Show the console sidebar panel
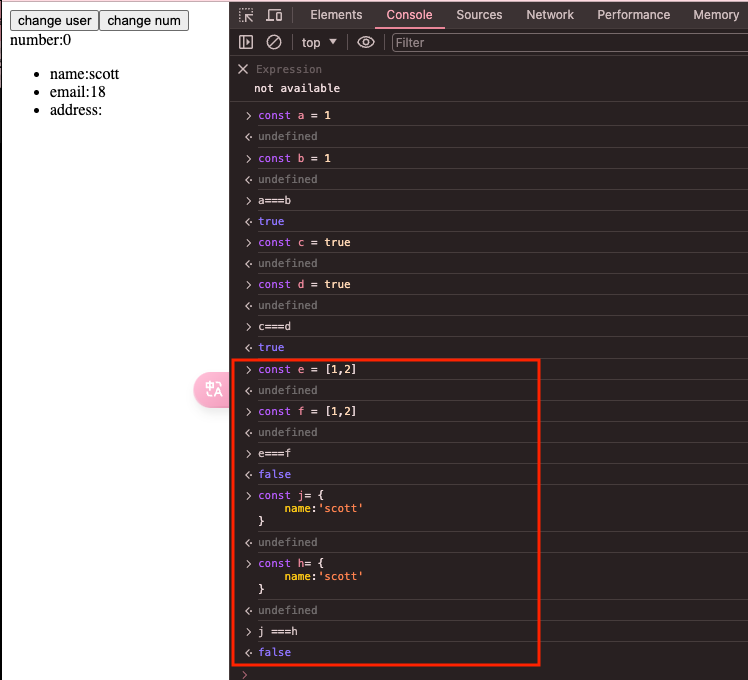This screenshot has height=680, width=748. (246, 42)
